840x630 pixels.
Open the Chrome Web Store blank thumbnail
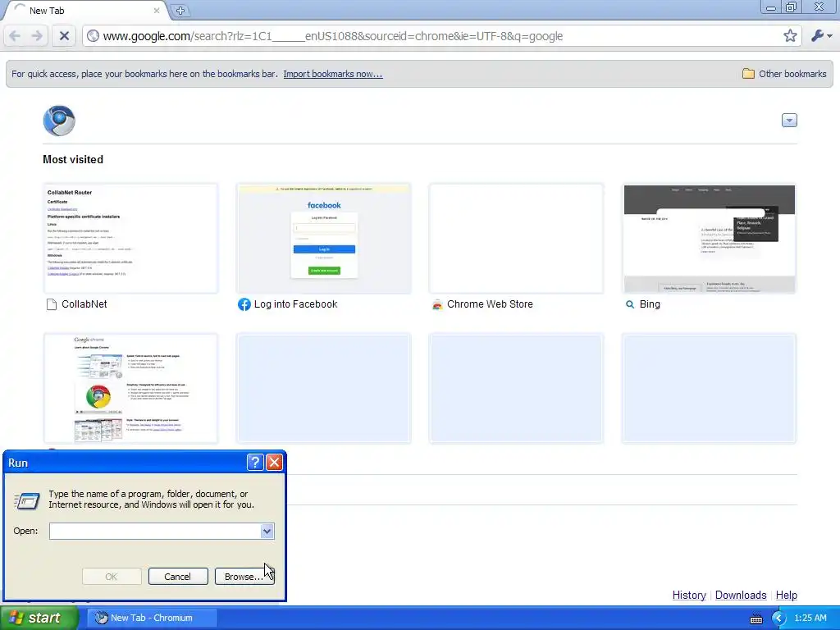pyautogui.click(x=517, y=239)
